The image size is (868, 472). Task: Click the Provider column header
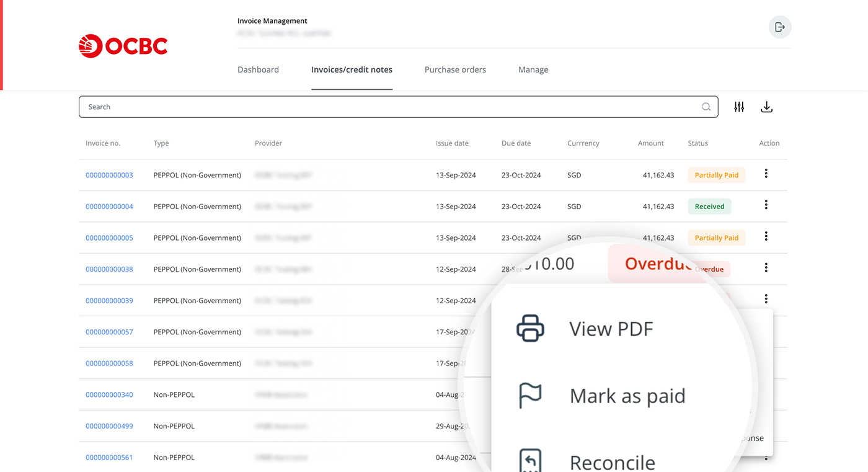click(268, 143)
